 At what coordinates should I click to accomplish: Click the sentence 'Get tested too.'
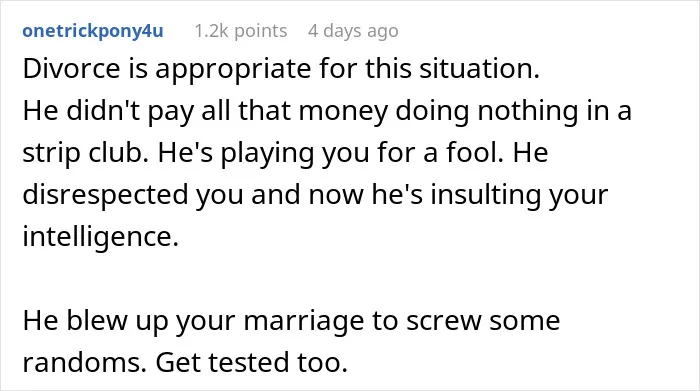tap(251, 363)
